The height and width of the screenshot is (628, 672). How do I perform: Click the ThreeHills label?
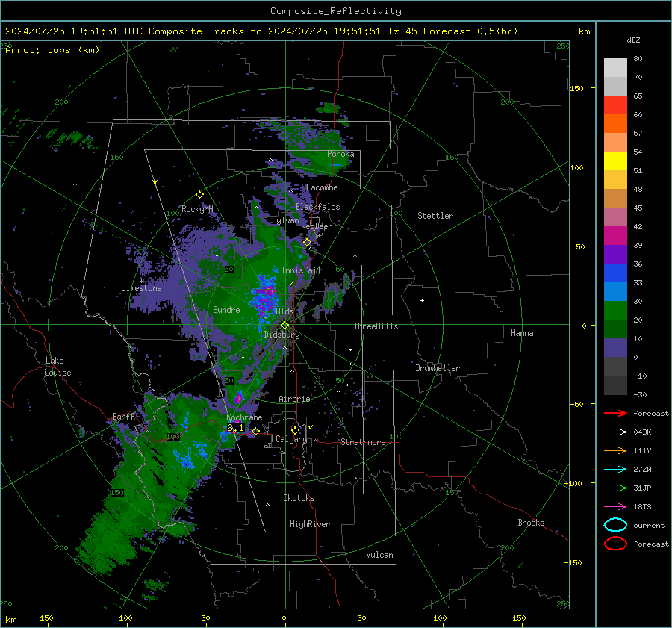pyautogui.click(x=376, y=326)
